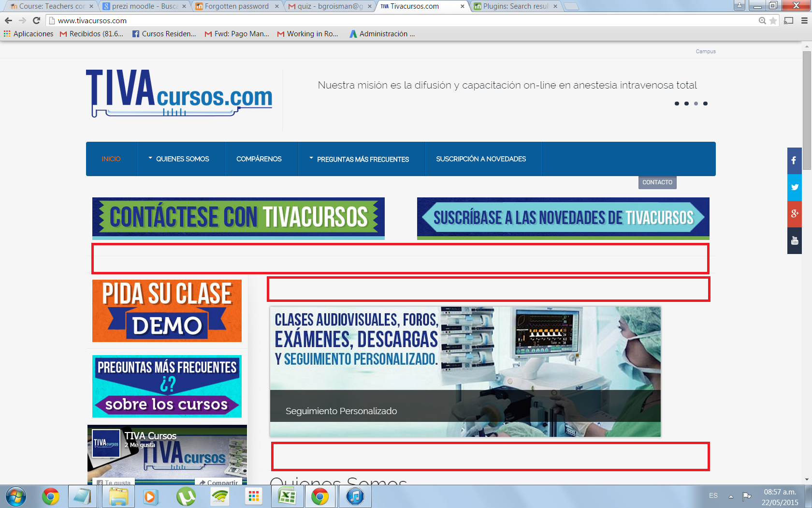The height and width of the screenshot is (508, 812).
Task: Select third slider dot under mission text
Action: coord(696,104)
